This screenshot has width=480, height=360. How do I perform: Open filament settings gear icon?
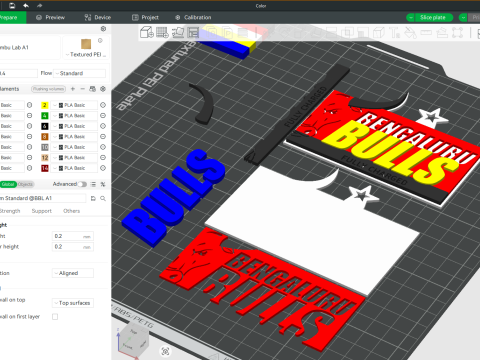[103, 89]
